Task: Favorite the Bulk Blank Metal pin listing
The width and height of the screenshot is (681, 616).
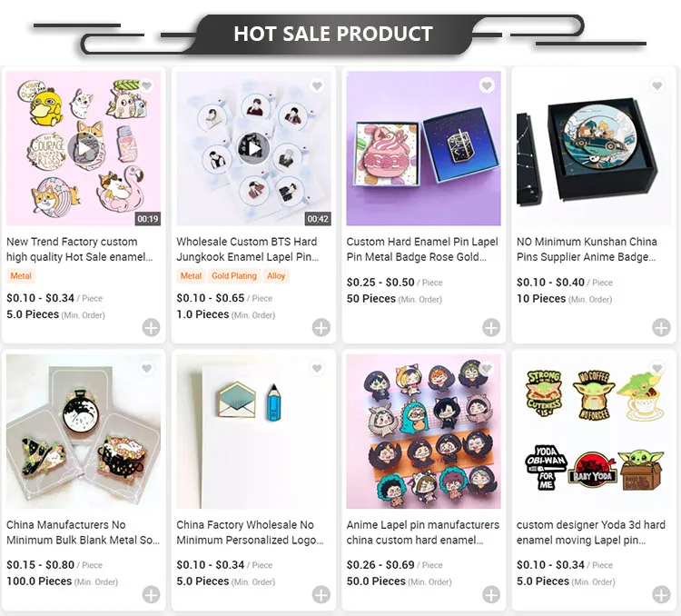Action: click(x=147, y=369)
